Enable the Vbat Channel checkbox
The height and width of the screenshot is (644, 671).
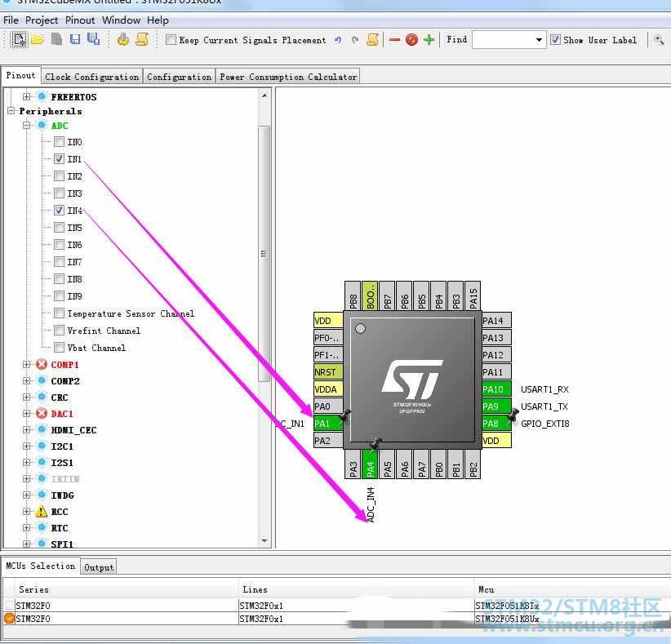[59, 348]
